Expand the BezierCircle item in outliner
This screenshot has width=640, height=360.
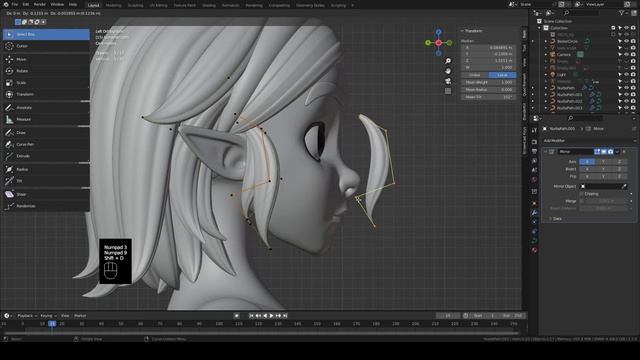point(546,41)
